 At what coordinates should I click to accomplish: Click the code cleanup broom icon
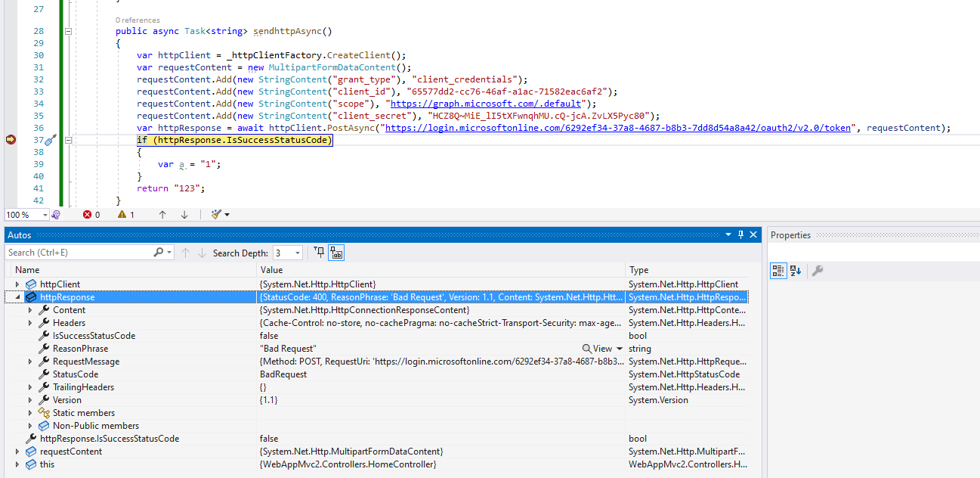[x=216, y=215]
